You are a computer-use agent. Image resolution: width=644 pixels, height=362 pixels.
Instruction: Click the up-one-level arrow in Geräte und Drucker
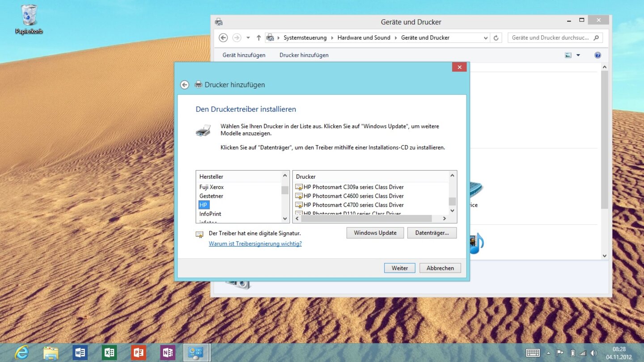click(x=258, y=38)
